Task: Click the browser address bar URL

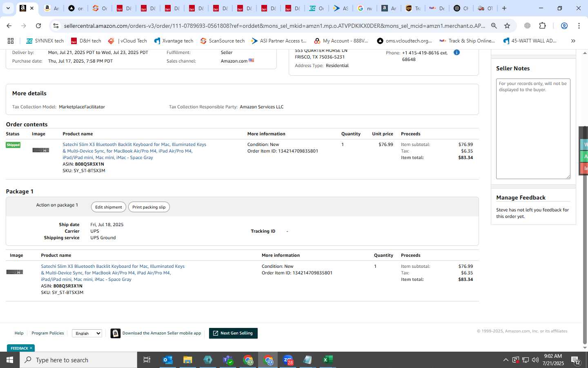Action: [274, 26]
